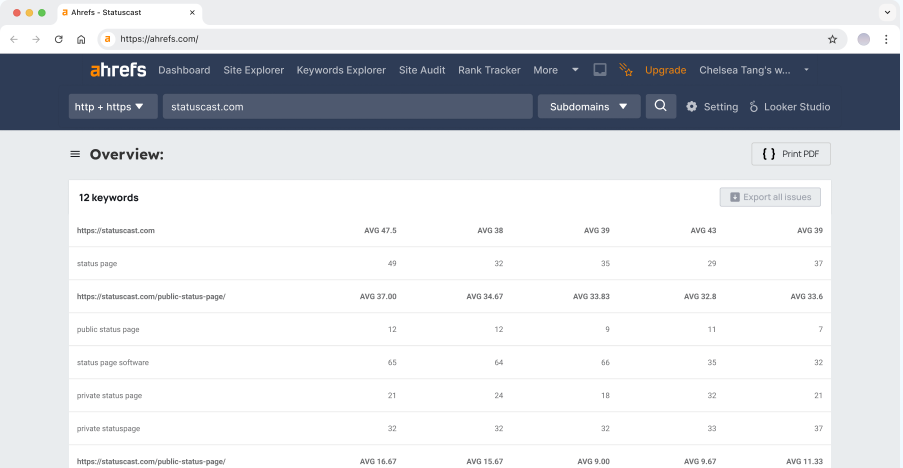Click the value 18 in private status page row

click(605, 395)
